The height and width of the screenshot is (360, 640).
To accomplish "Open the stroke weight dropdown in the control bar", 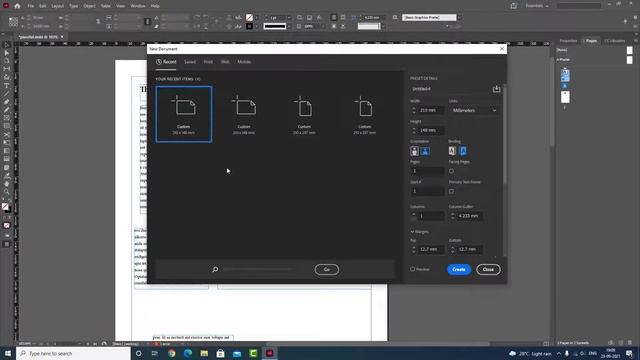I will pos(289,18).
